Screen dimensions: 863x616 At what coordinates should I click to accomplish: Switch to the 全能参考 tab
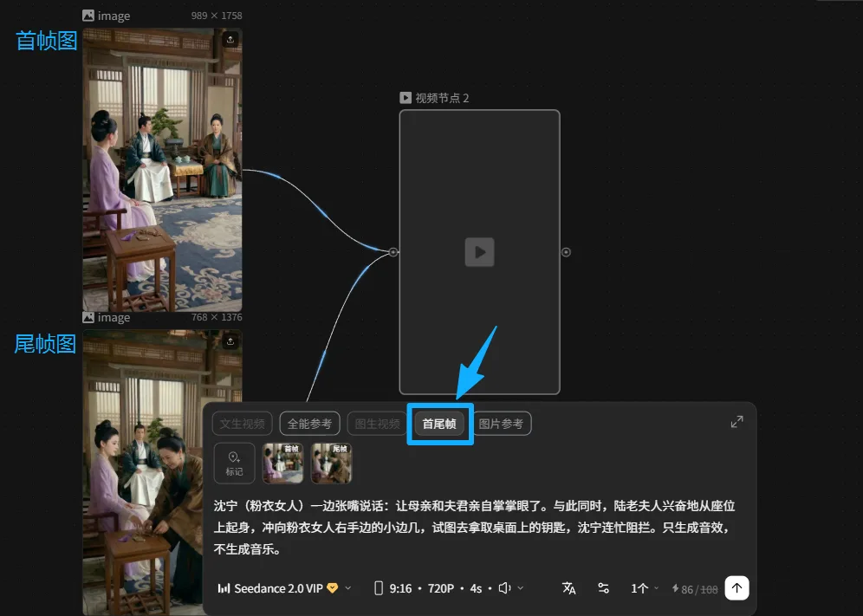(x=309, y=424)
